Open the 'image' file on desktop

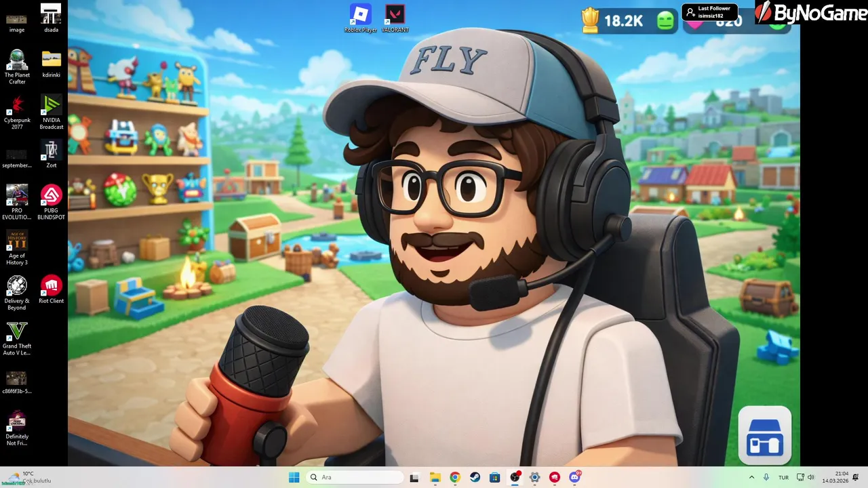pos(17,19)
